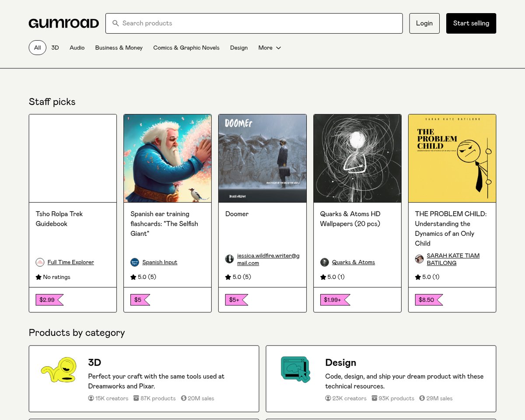Open SARAH KATE TIAM BATILONG creator link
525x420 pixels.
(x=453, y=259)
